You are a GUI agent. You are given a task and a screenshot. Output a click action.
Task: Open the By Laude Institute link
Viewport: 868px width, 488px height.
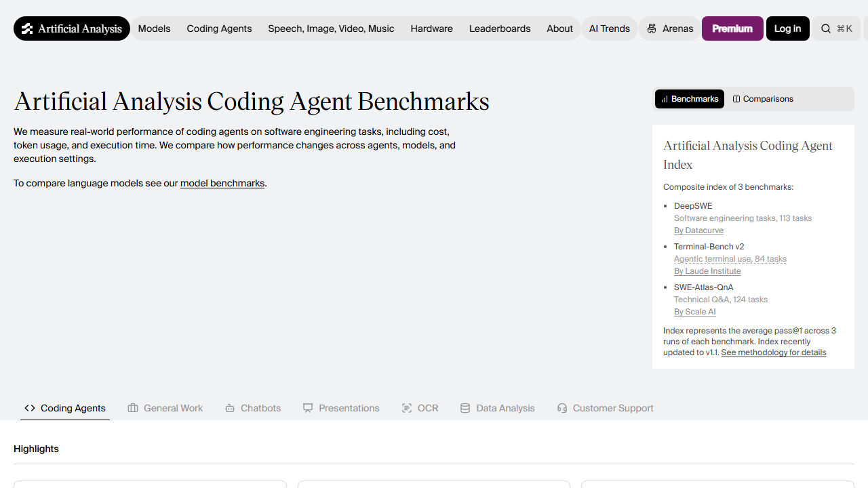coord(707,271)
